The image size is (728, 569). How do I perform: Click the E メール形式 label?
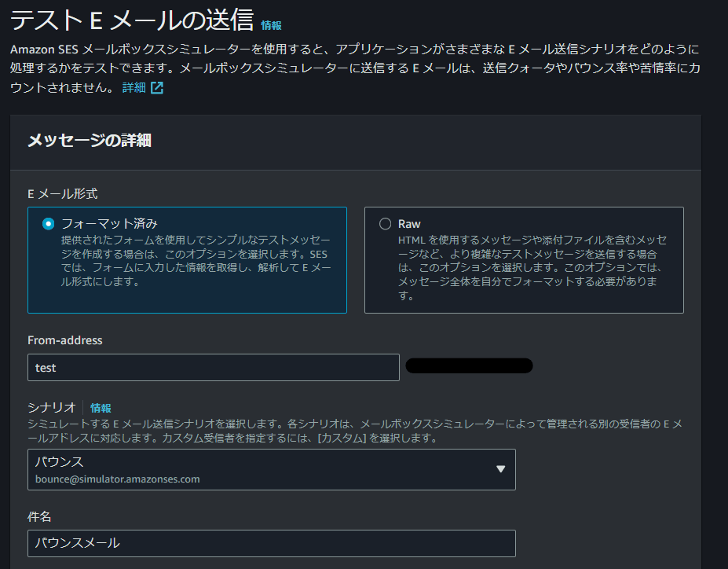[x=63, y=193]
